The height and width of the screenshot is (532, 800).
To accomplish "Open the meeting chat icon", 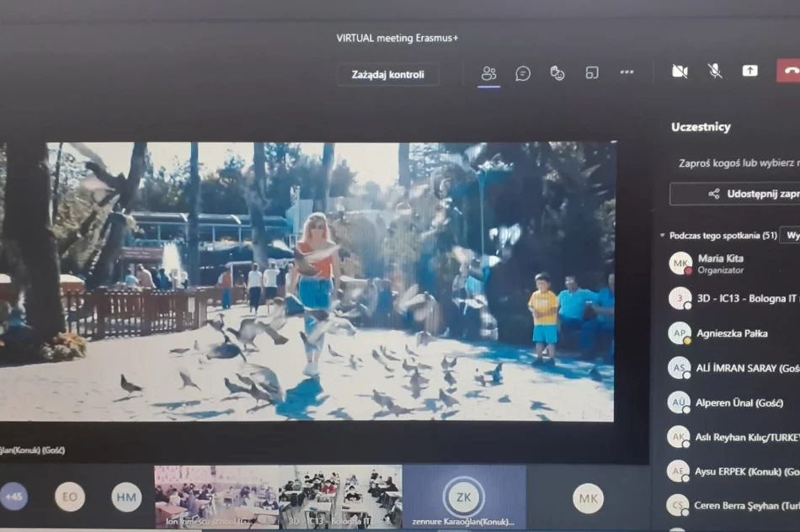I will coord(523,73).
